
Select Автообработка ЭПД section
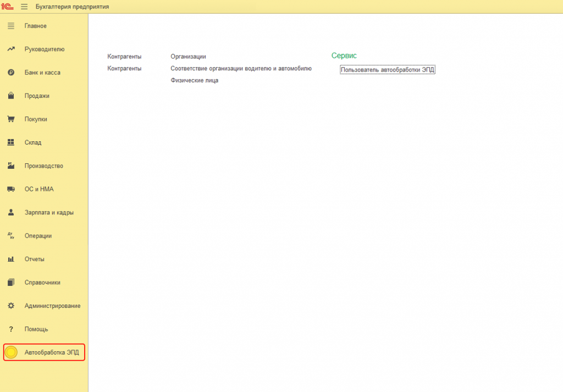pyautogui.click(x=44, y=352)
